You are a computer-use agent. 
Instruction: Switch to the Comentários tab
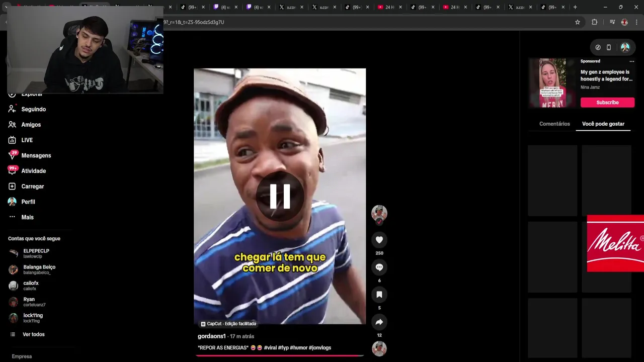click(x=554, y=124)
